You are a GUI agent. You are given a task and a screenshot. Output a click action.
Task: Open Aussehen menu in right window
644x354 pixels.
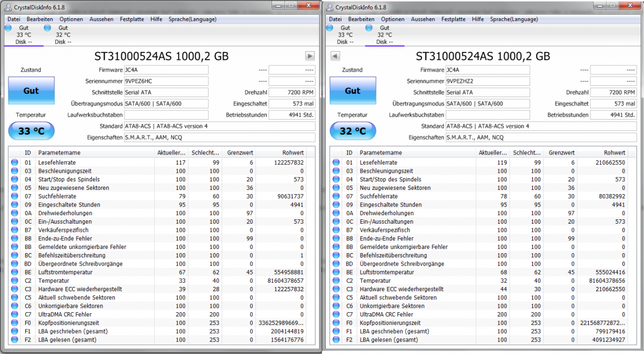tap(423, 19)
